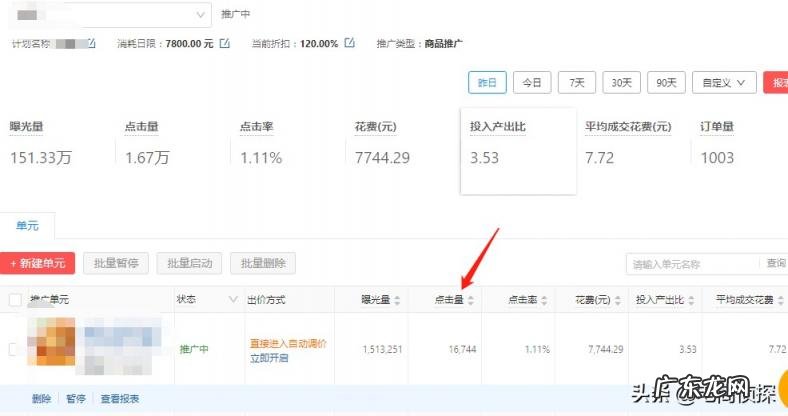Screen dimensions: 788x416
Task: Click the 出价方式 column header
Action: (x=266, y=300)
